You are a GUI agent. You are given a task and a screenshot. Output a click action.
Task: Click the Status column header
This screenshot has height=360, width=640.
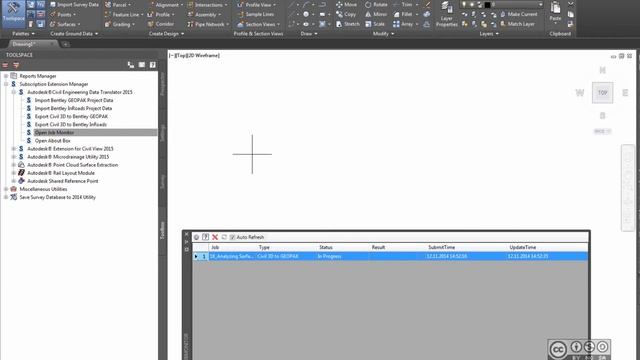point(326,247)
